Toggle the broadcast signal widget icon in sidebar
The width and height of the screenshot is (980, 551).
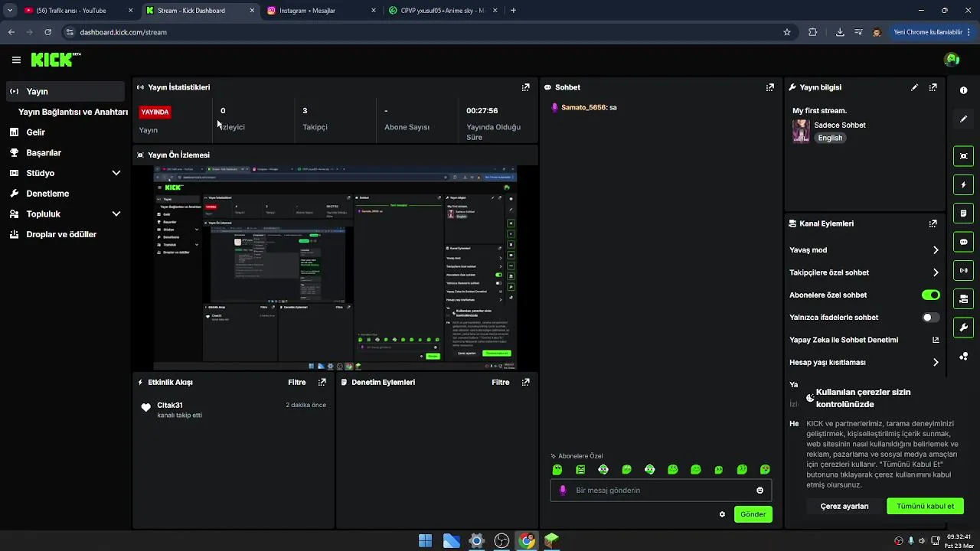(x=963, y=270)
